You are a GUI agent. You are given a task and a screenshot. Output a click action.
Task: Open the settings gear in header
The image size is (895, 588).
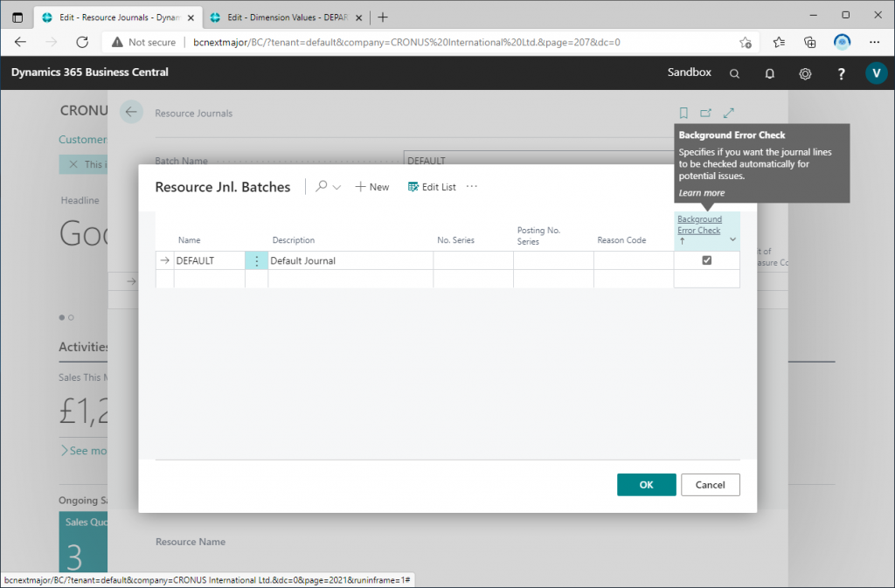(805, 73)
